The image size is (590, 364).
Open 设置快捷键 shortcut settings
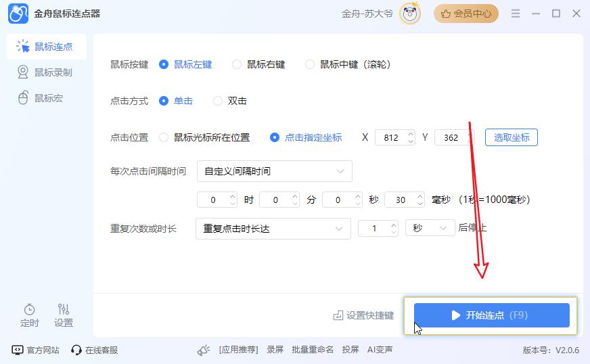[x=363, y=315]
